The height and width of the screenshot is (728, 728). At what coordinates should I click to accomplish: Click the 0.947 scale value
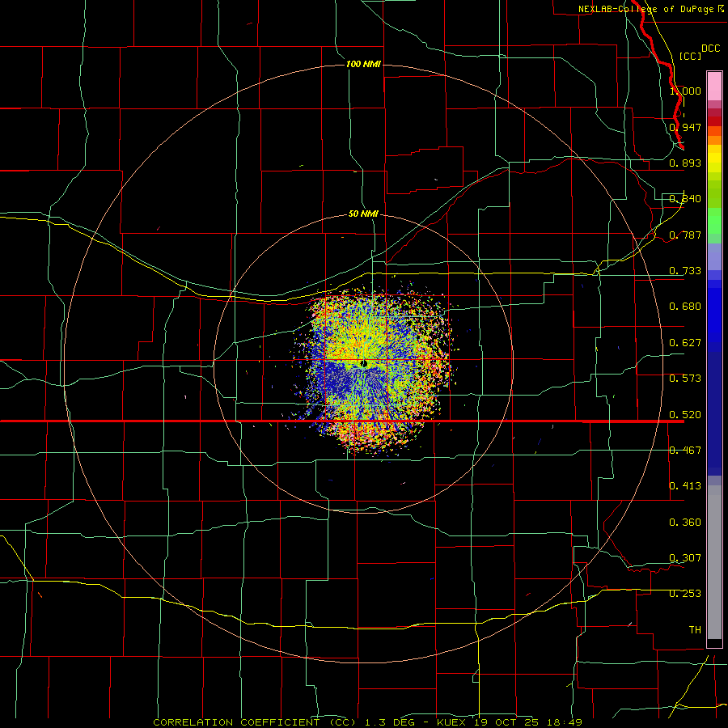[x=685, y=127]
